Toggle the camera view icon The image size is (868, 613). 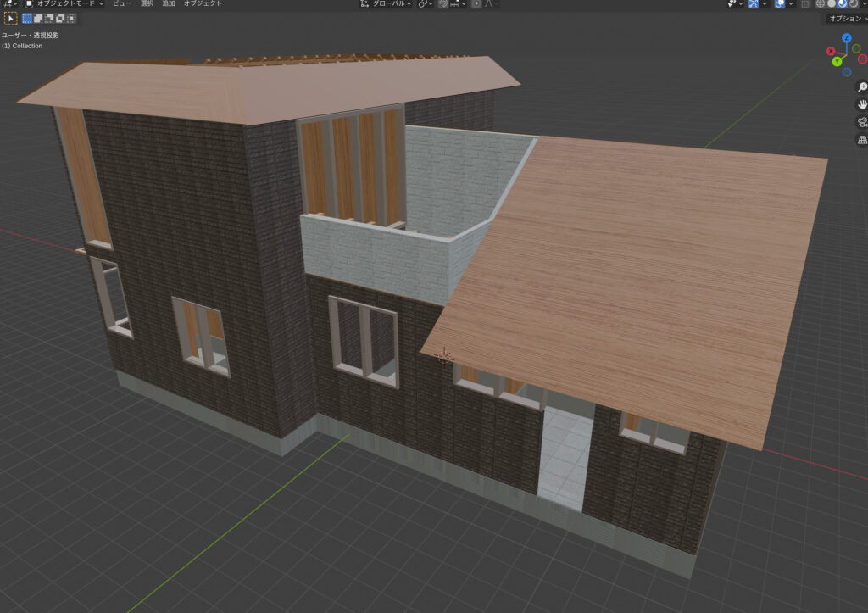click(862, 122)
